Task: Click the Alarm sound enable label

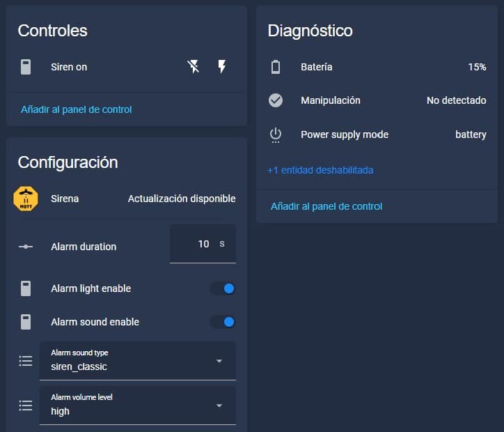Action: pyautogui.click(x=95, y=322)
